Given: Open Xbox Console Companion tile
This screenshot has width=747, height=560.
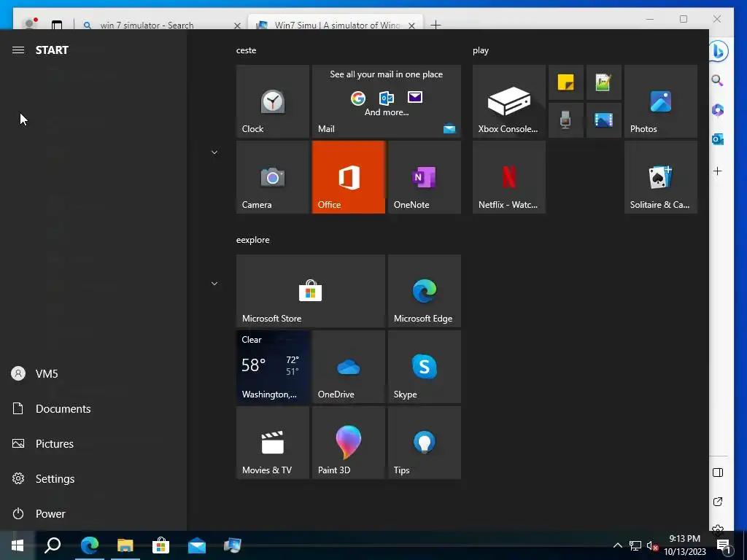Looking at the screenshot, I should tap(508, 101).
